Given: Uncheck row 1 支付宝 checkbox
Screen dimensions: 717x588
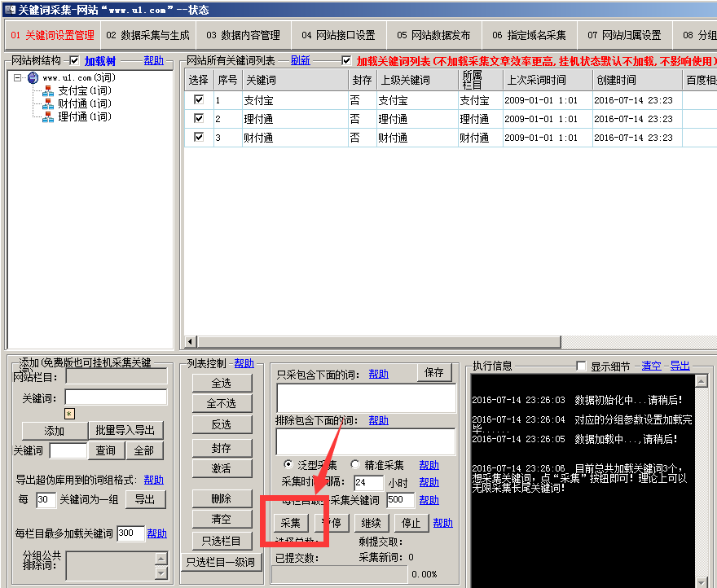Looking at the screenshot, I should click(199, 99).
